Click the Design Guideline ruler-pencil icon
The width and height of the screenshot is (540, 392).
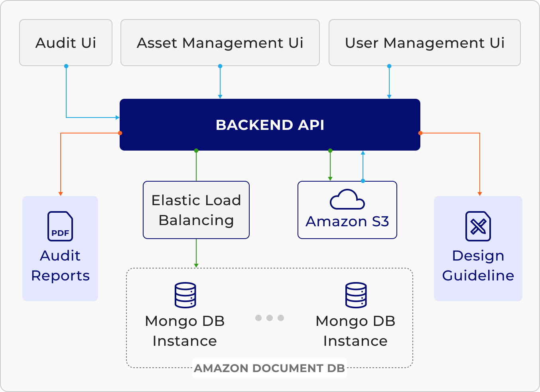478,226
